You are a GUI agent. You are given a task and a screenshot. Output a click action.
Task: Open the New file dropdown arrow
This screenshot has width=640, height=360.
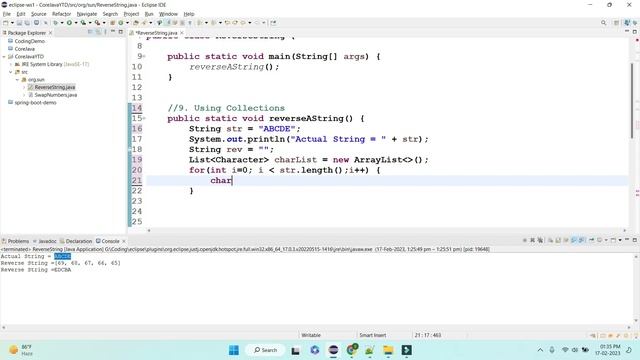12,23
